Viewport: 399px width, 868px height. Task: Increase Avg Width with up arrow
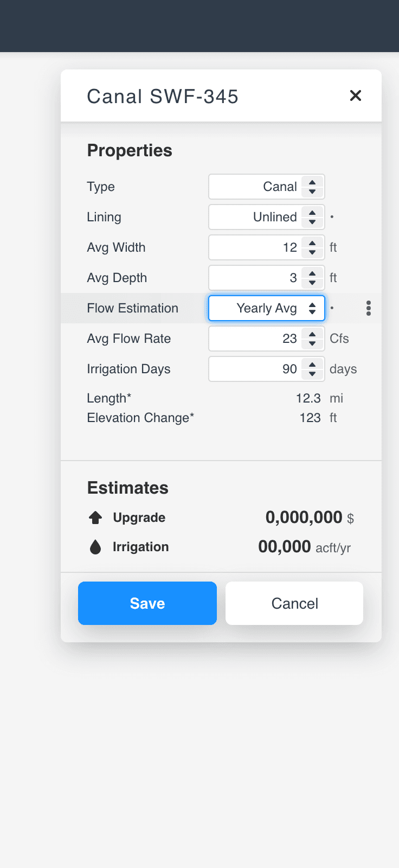tap(312, 243)
